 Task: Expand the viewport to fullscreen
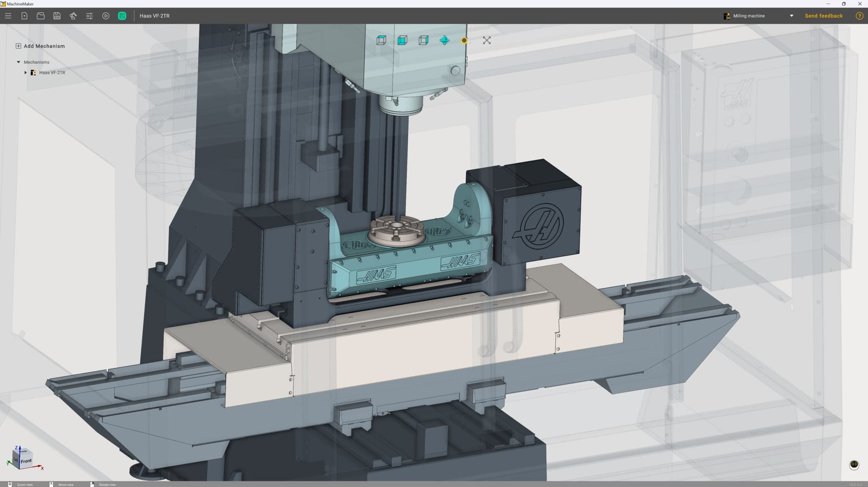486,40
